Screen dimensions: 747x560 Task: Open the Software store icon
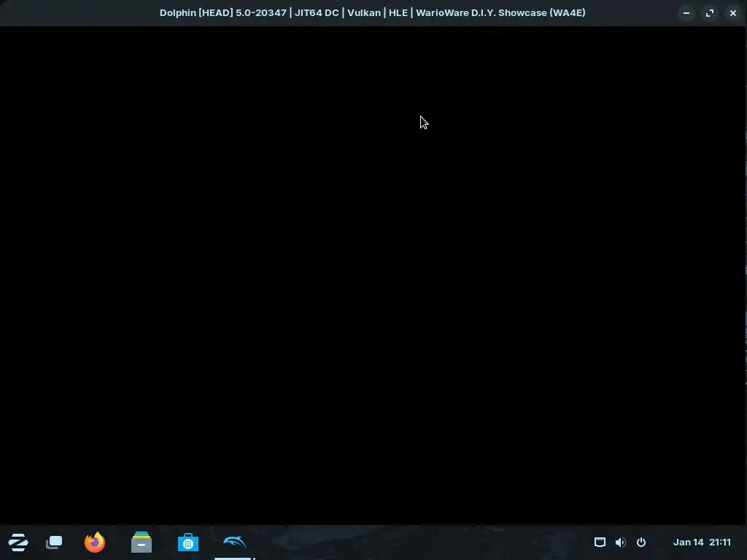(x=187, y=542)
